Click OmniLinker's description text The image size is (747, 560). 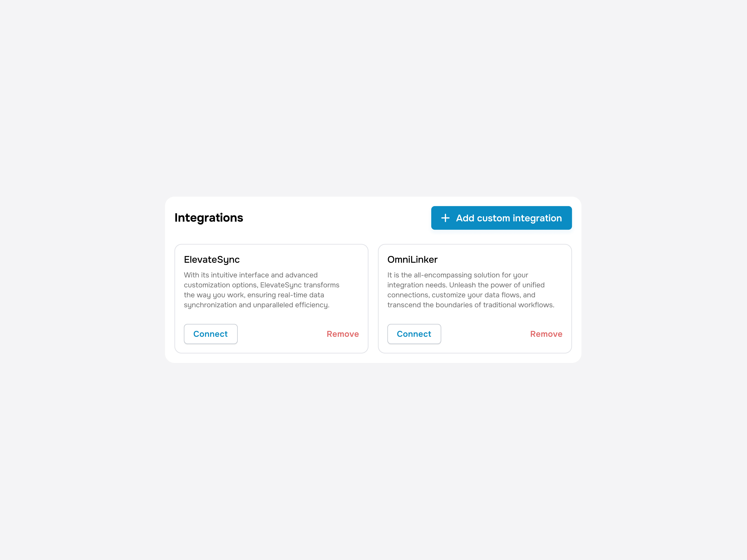[466, 290]
